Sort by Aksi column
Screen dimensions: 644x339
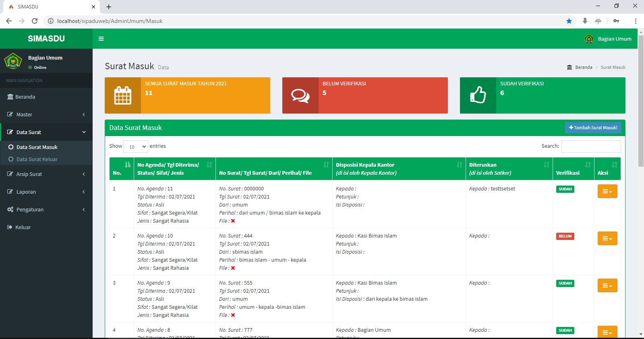coord(607,169)
